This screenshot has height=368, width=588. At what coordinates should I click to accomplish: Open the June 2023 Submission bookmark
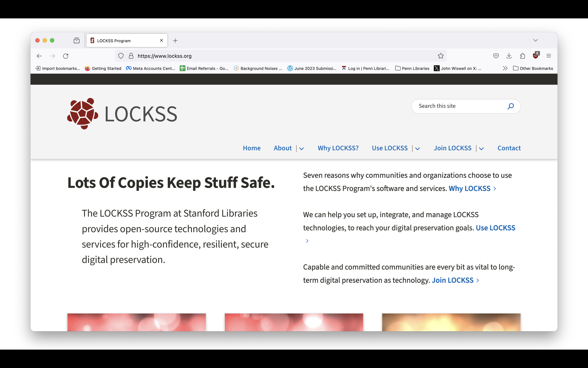[x=312, y=68]
